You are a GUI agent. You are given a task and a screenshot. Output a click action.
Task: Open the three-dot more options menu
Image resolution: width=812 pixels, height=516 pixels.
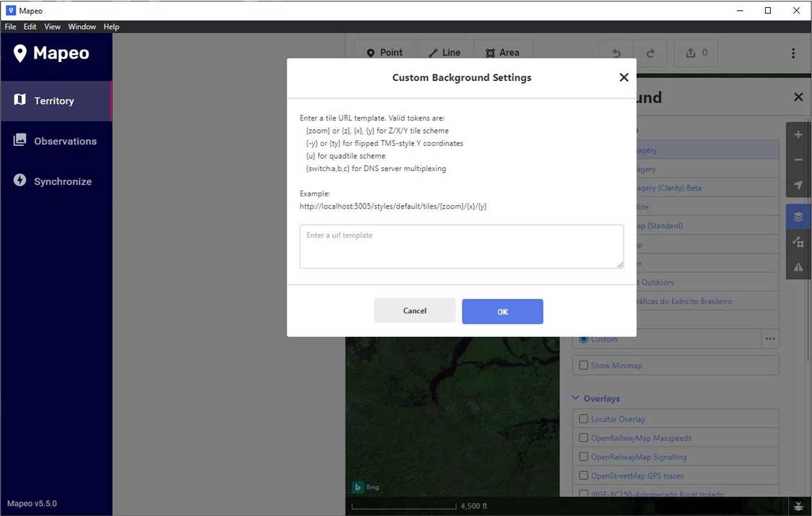793,53
